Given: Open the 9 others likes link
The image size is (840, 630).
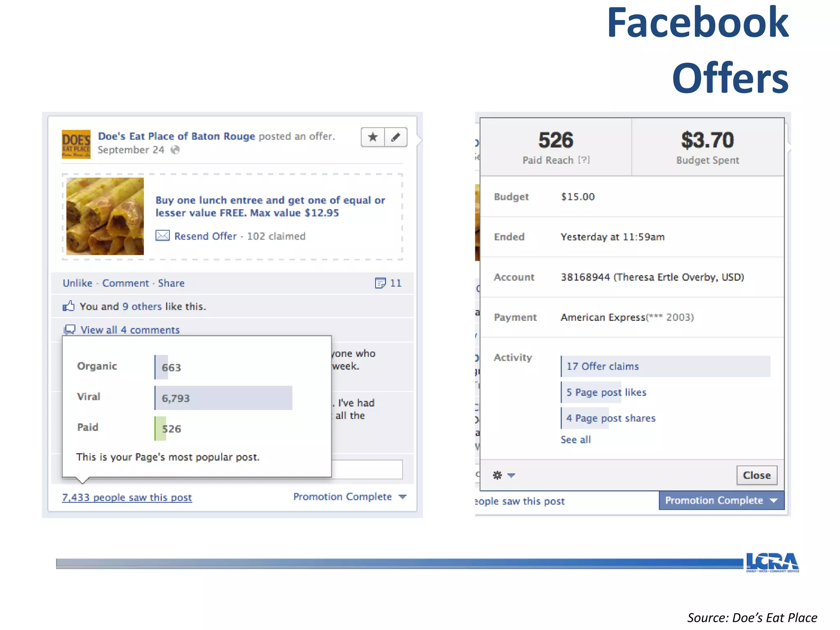Looking at the screenshot, I should coord(142,306).
